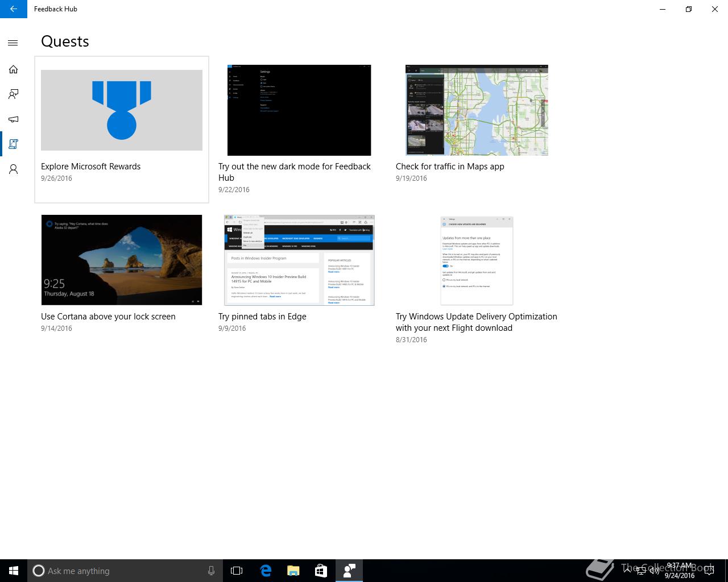Click the 9/26/2016 date text
The image size is (728, 582).
click(x=56, y=178)
